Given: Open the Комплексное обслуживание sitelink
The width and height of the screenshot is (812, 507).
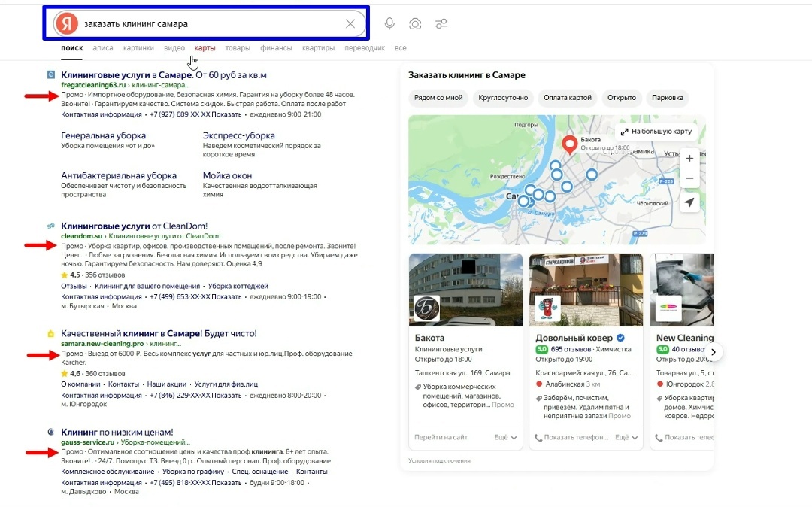Looking at the screenshot, I should click(108, 471).
